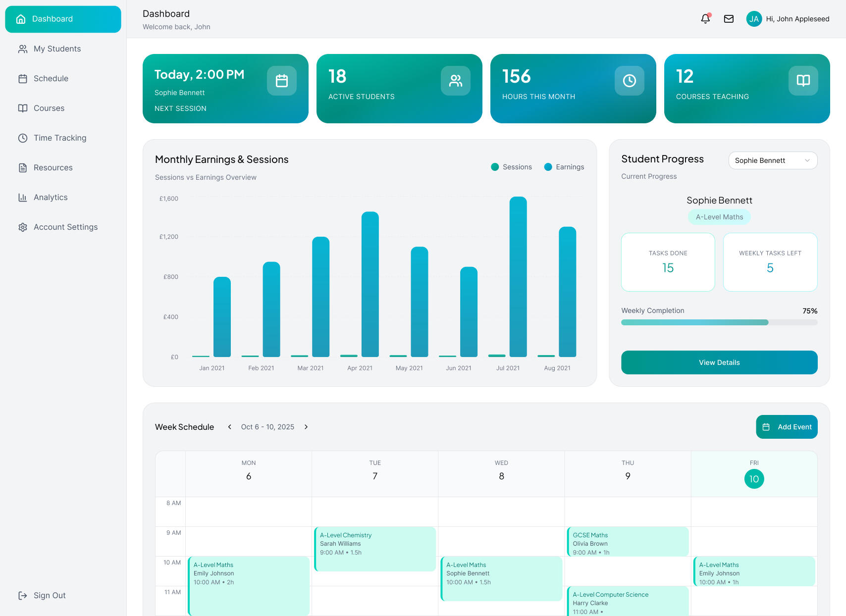Open the mail envelope icon
The width and height of the screenshot is (846, 616).
click(729, 19)
